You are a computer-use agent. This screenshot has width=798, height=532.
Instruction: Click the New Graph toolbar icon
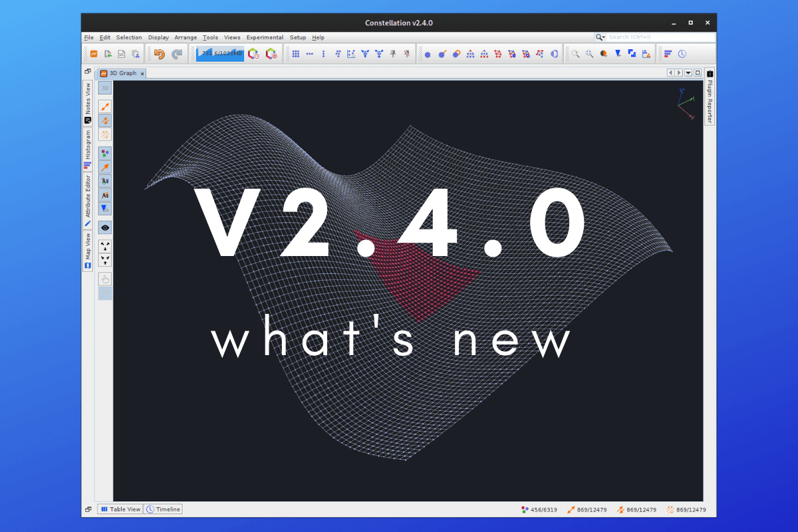click(x=94, y=55)
